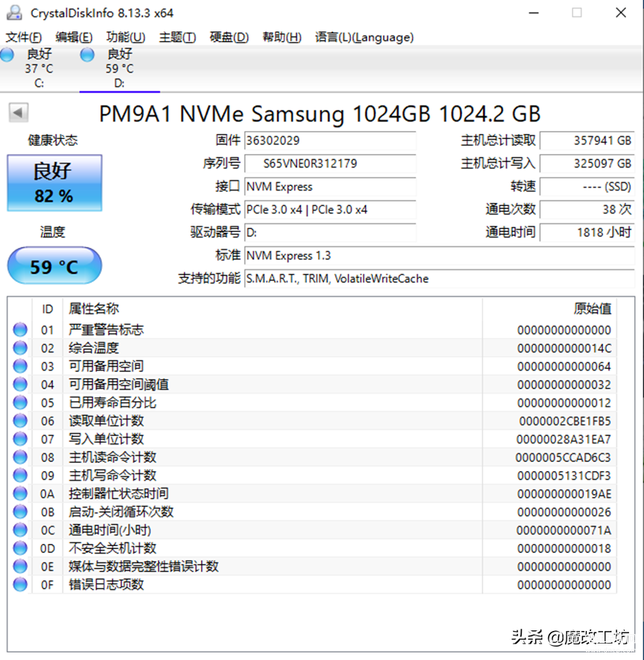This screenshot has height=660, width=644.
Task: Select the 控制器忙状态时间 attribute row
Action: (x=312, y=493)
